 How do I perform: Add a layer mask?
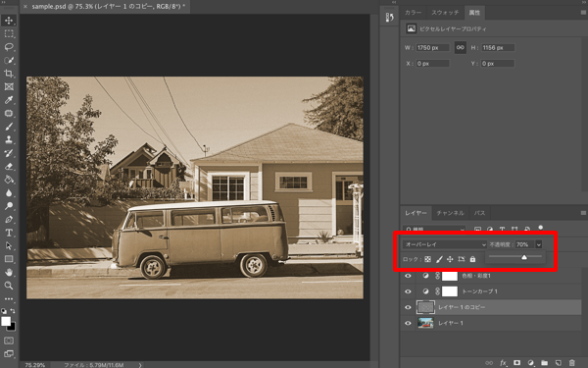517,363
